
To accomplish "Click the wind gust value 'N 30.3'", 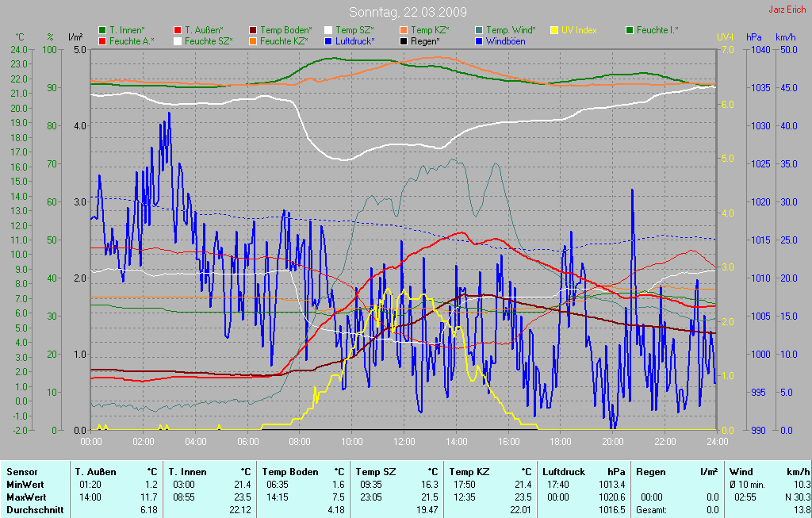I will click(x=798, y=497).
